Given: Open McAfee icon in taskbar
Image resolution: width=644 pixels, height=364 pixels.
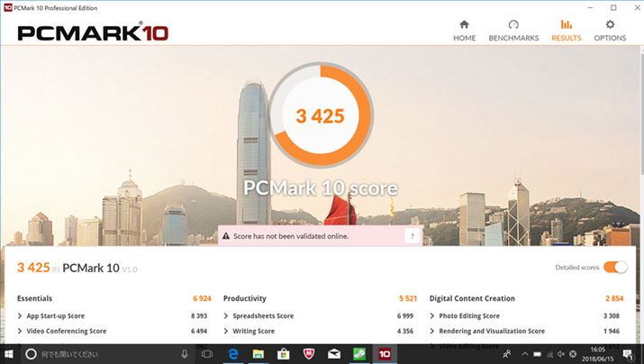Looking at the screenshot, I should pyautogui.click(x=308, y=354).
